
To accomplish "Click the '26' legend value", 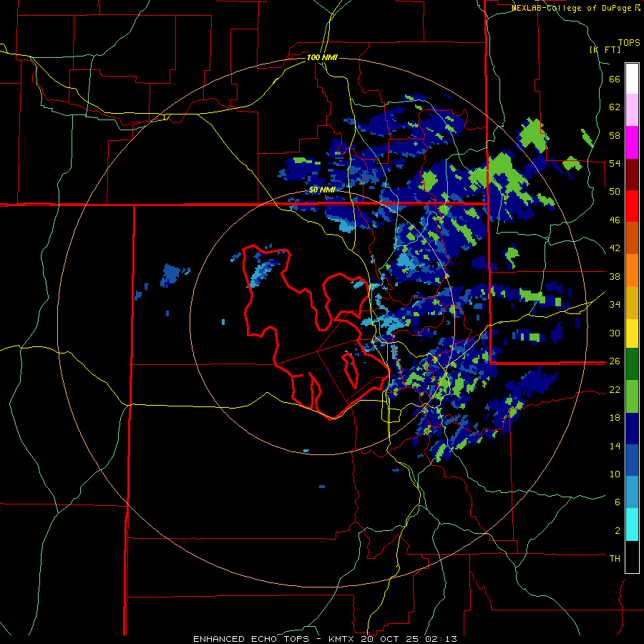I will coord(615,361).
